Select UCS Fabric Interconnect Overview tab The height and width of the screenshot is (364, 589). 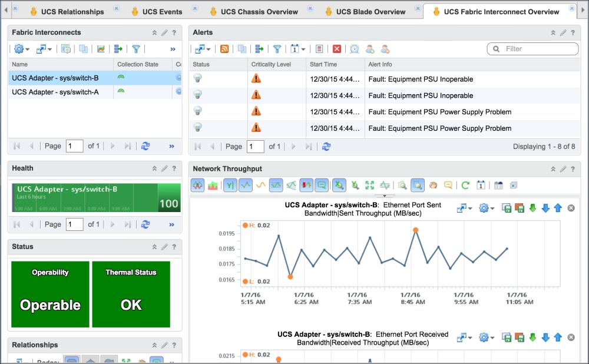(x=496, y=12)
